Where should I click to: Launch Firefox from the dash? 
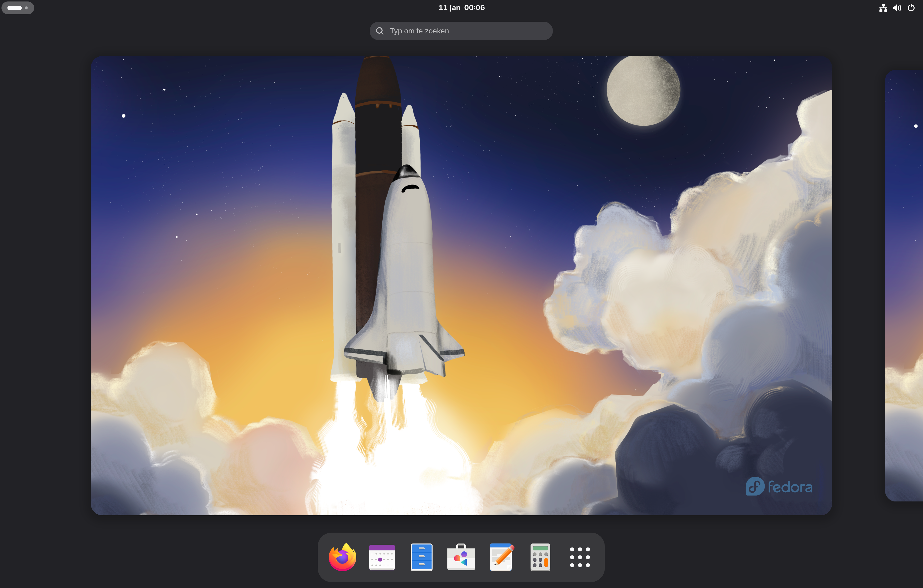pyautogui.click(x=342, y=557)
